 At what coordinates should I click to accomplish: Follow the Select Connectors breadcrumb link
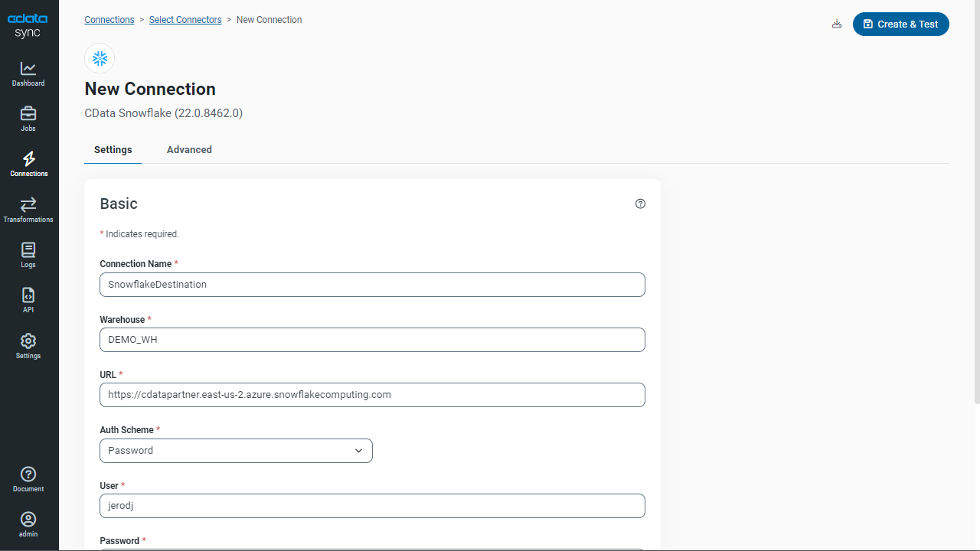(x=185, y=20)
